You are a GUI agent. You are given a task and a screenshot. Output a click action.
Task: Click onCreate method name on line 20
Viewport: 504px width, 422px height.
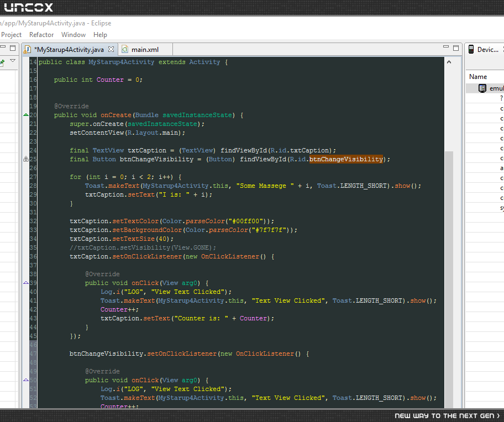point(116,115)
